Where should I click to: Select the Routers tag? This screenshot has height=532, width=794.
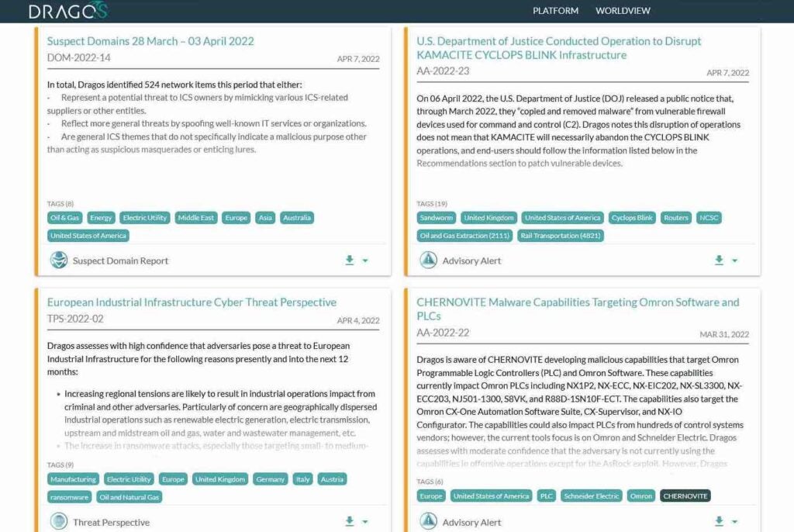point(676,218)
